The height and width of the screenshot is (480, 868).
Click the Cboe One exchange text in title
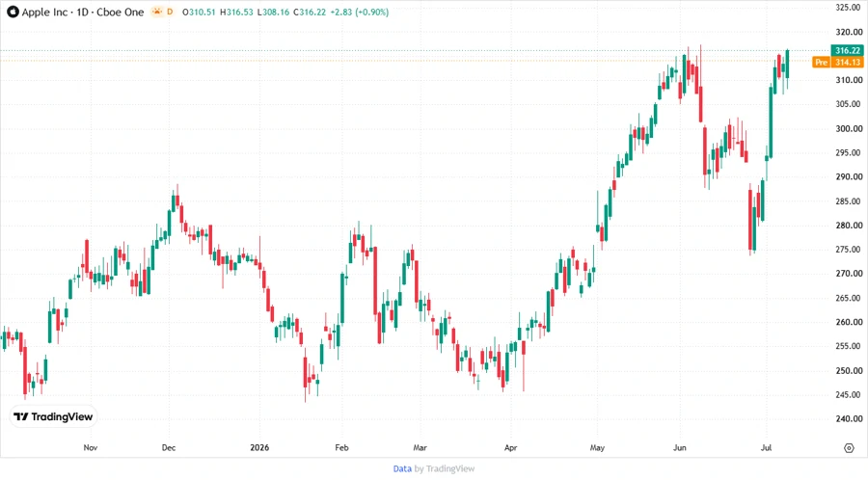[x=121, y=12]
